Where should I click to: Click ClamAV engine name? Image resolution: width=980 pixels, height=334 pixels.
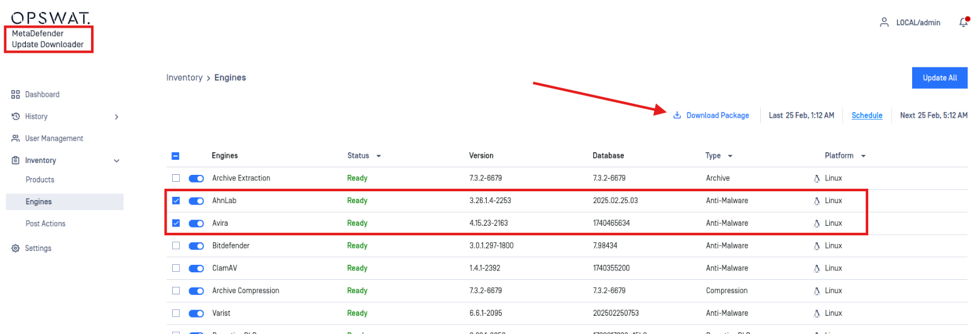pyautogui.click(x=224, y=268)
